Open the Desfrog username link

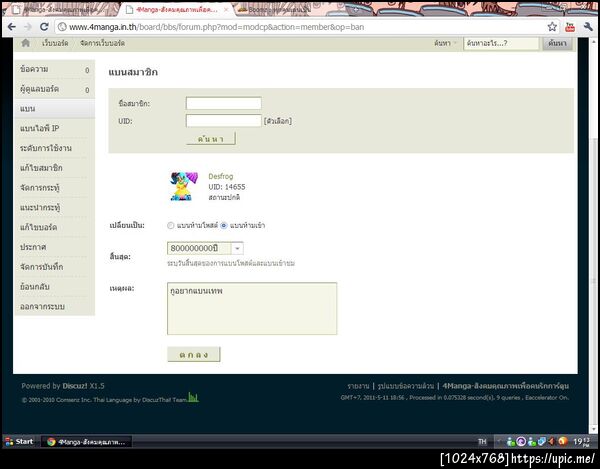[221, 176]
